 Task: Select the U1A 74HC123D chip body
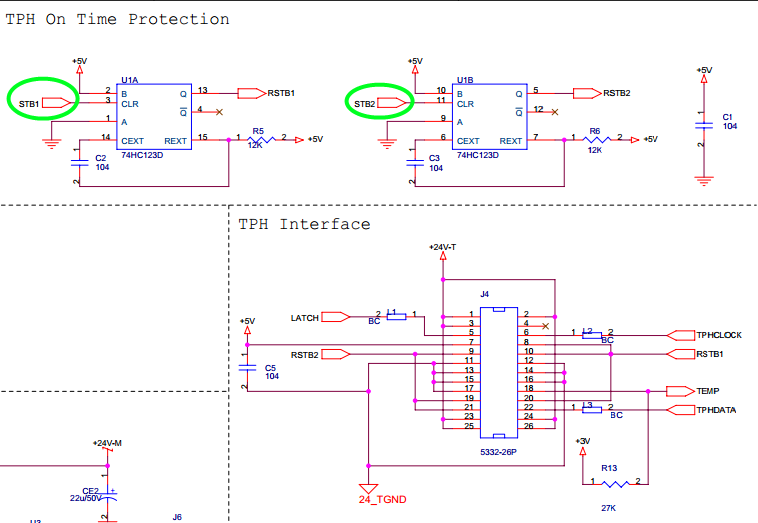click(154, 116)
